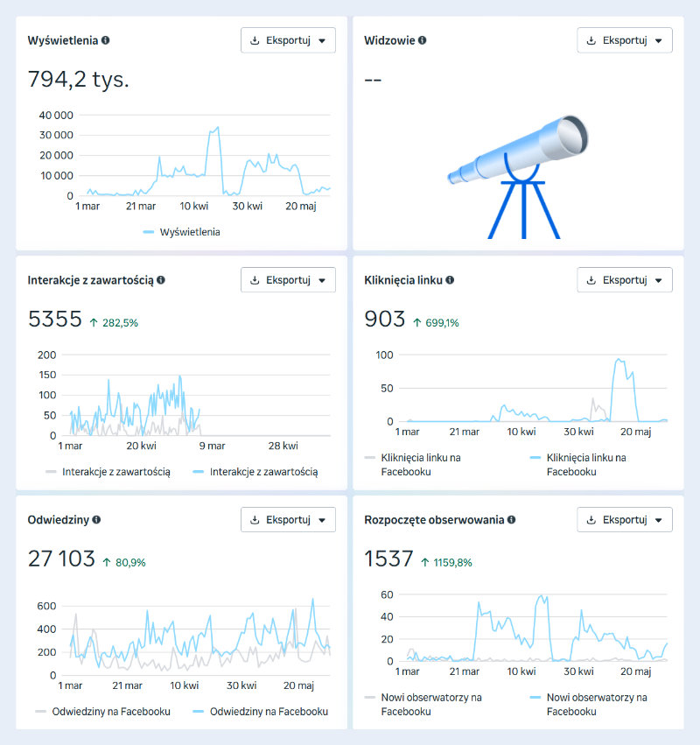
Task: Click the 27 103 visits total
Action: (61, 559)
